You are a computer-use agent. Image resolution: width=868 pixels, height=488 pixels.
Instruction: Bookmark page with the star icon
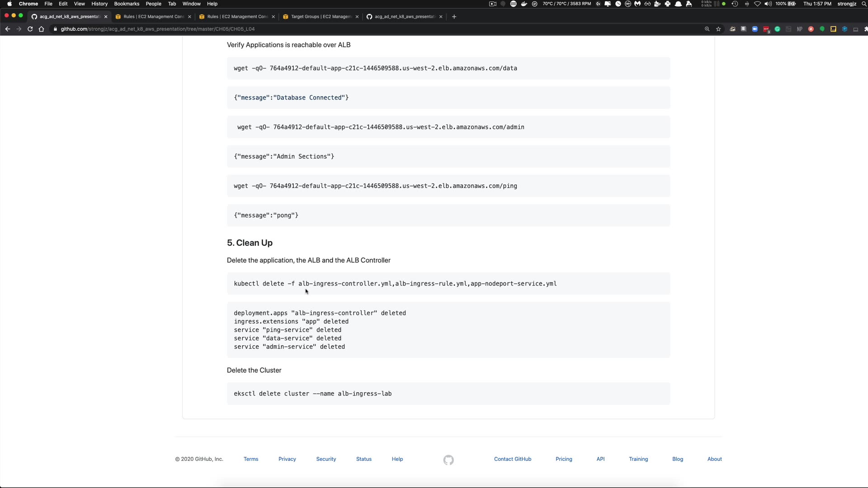click(718, 29)
